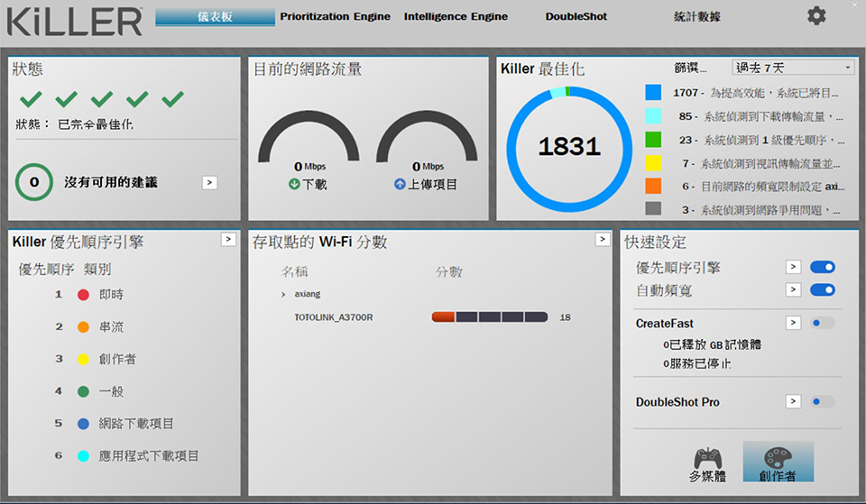Click the yellow 創作者 priority dot

point(83,360)
